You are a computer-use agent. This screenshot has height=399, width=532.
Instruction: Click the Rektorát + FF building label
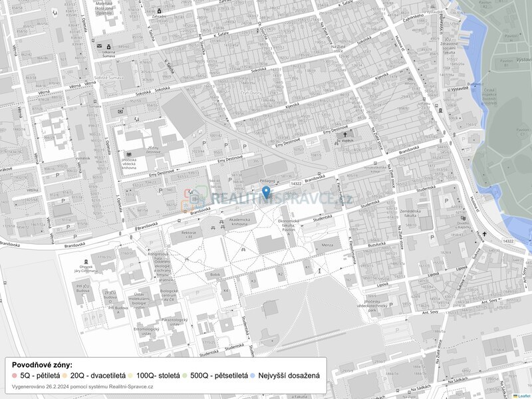pos(188,235)
